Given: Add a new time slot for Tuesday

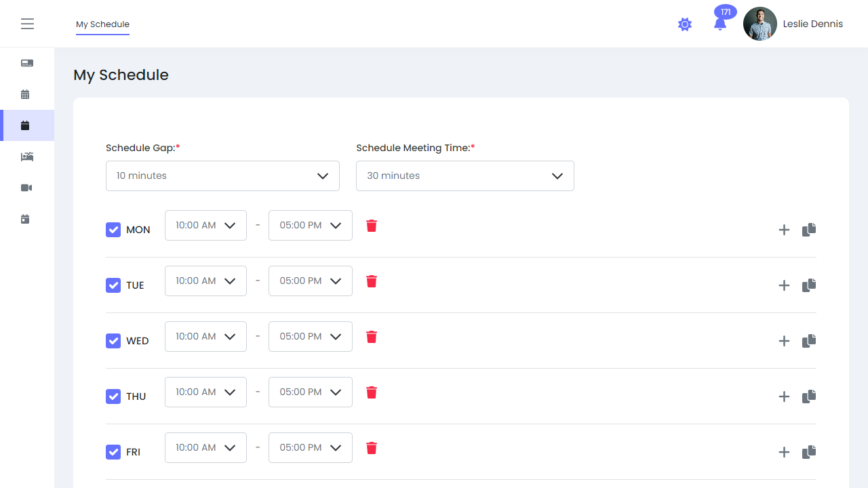Looking at the screenshot, I should (784, 285).
